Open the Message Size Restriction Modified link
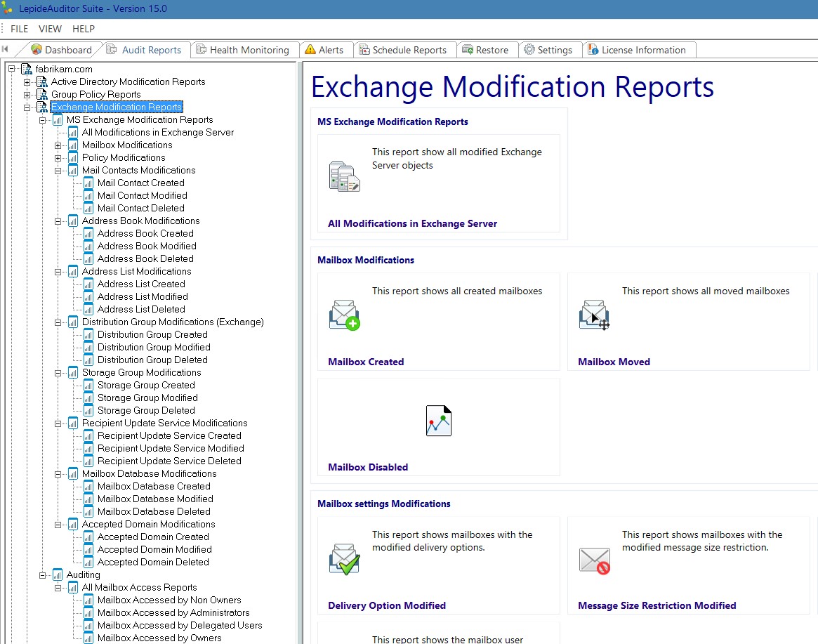Viewport: 818px width, 644px height. tap(657, 605)
